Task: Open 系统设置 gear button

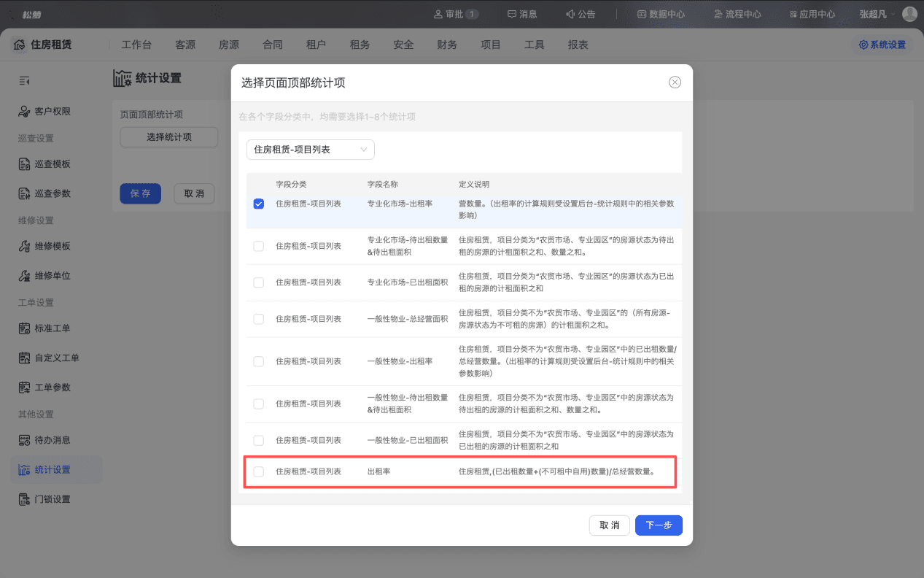Action: 882,45
